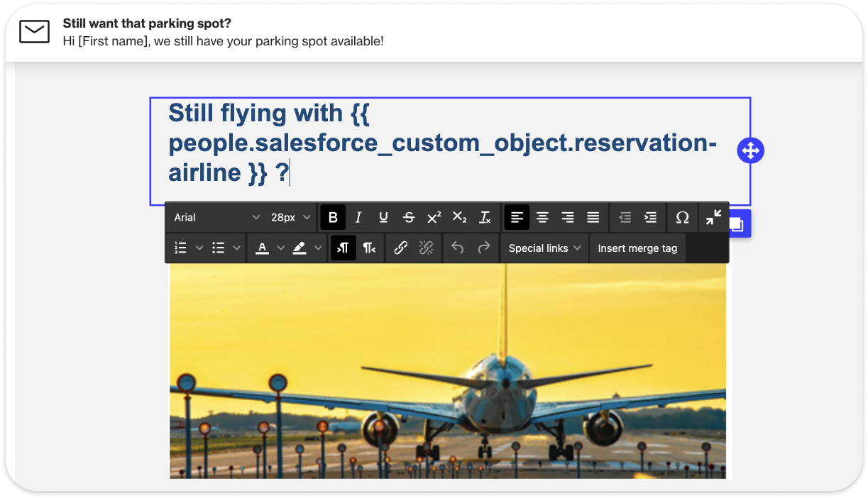Set right-to-left text direction

369,248
